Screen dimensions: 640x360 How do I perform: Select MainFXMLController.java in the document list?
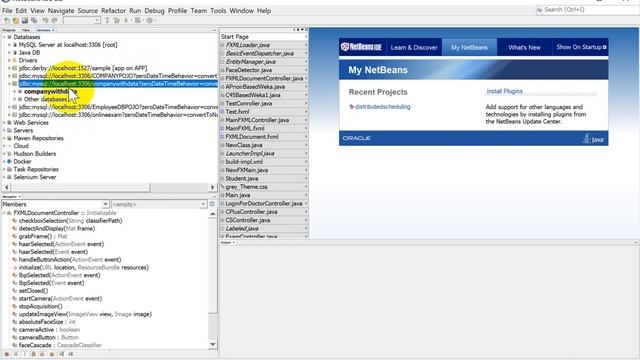point(264,120)
